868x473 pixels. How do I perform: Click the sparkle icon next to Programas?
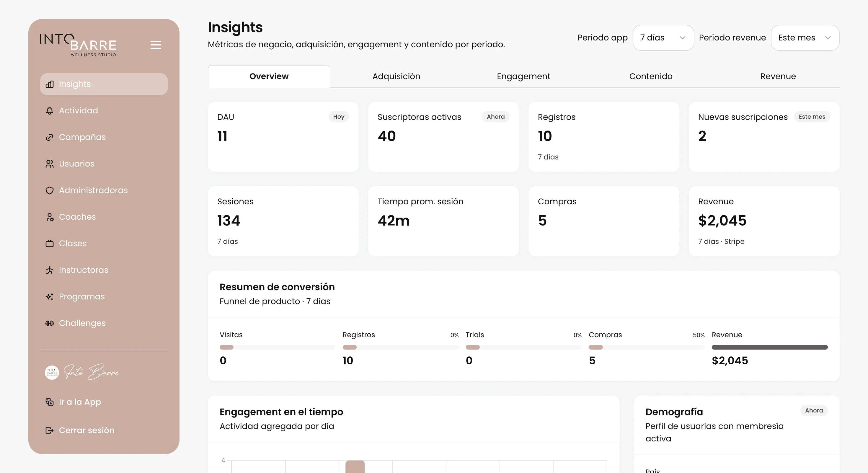pyautogui.click(x=50, y=296)
